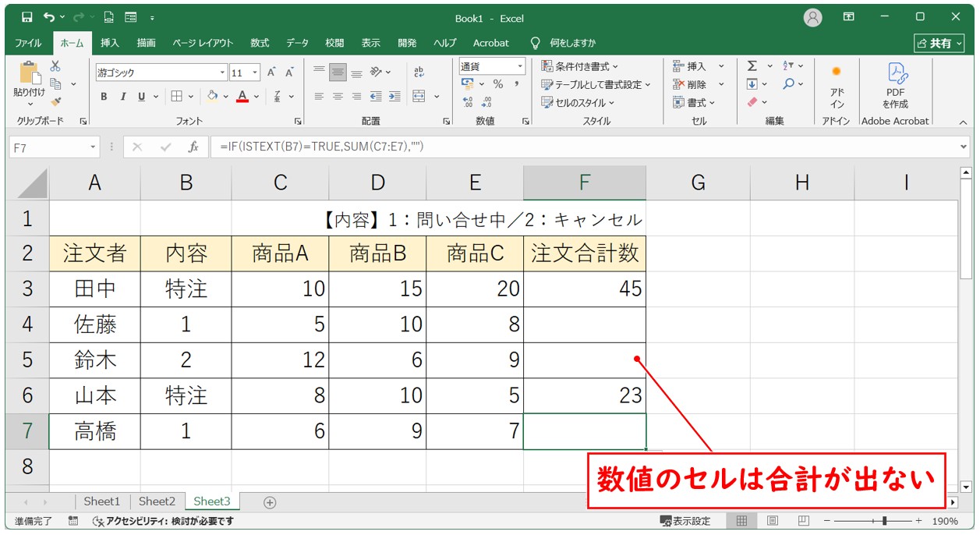This screenshot has width=980, height=535.
Task: Click the font color red A swatch
Action: click(242, 97)
